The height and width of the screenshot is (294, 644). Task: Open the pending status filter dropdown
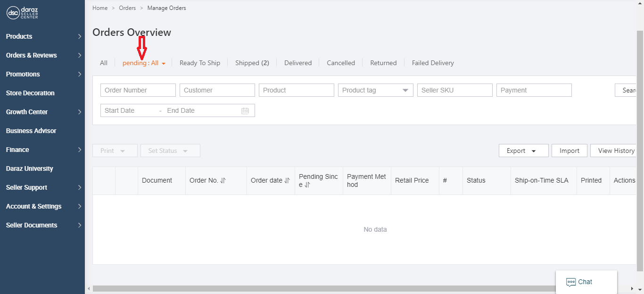point(144,62)
